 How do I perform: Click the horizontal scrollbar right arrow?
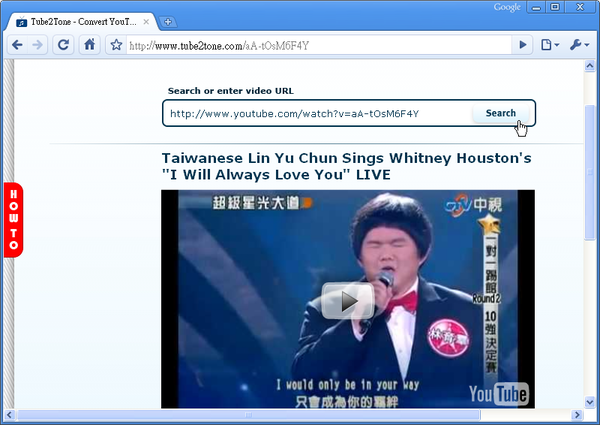[577, 415]
